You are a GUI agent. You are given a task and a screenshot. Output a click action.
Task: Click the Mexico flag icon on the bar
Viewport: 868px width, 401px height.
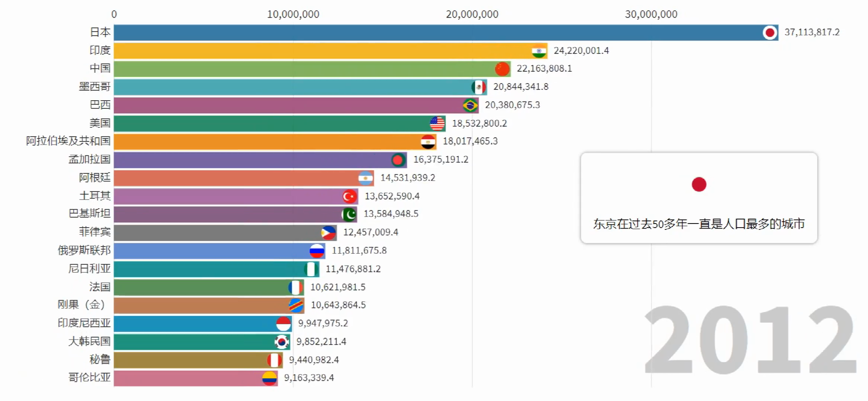point(479,87)
